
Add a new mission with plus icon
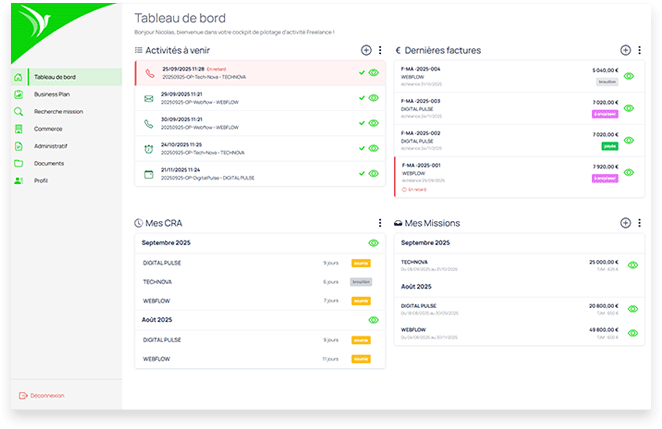point(625,223)
